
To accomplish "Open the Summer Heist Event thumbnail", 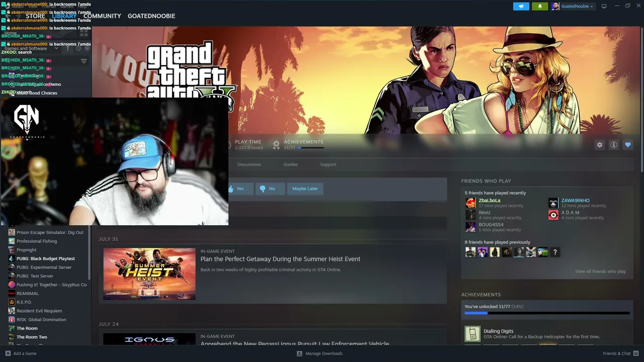I will tap(149, 274).
